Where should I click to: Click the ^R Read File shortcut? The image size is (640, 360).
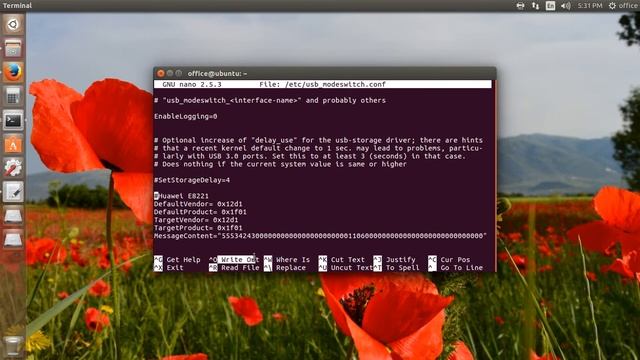(234, 268)
